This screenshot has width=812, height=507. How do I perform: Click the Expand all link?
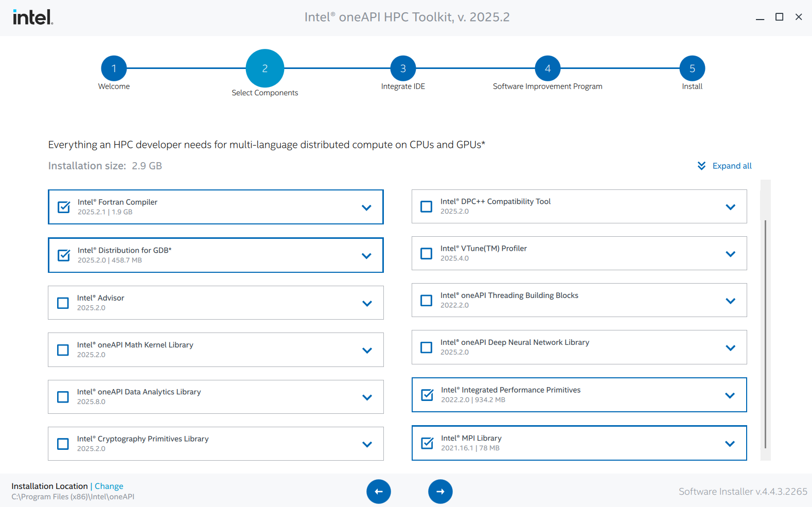732,166
